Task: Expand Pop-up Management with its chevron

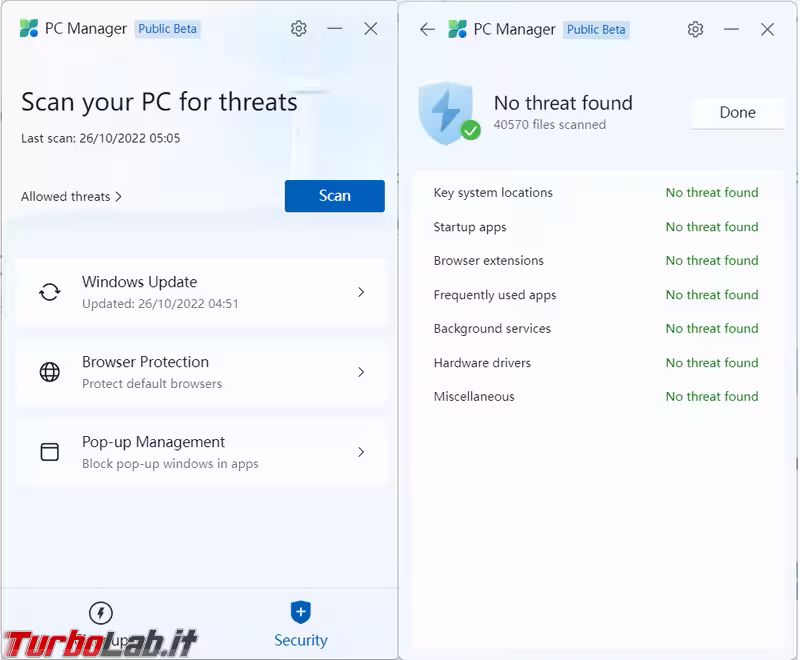Action: (361, 452)
